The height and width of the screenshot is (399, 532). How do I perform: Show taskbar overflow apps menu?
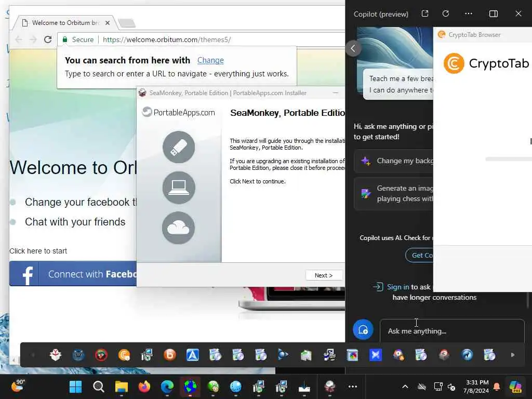[x=353, y=387]
